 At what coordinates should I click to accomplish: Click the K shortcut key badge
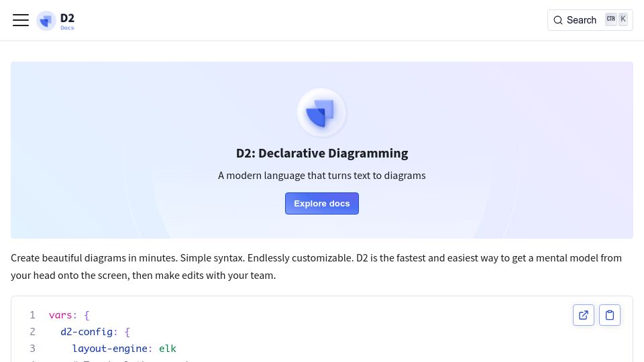tap(623, 19)
